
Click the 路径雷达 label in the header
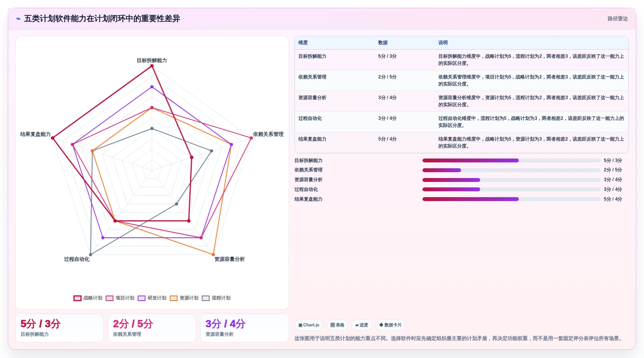pyautogui.click(x=617, y=19)
